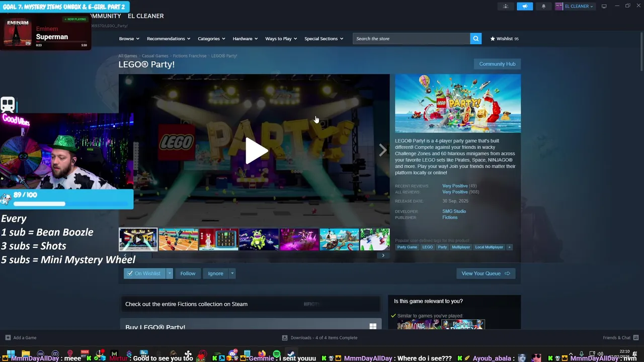The height and width of the screenshot is (362, 644).
Task: Navigate to Fictions Franchise breadcrumb
Action: point(190,56)
